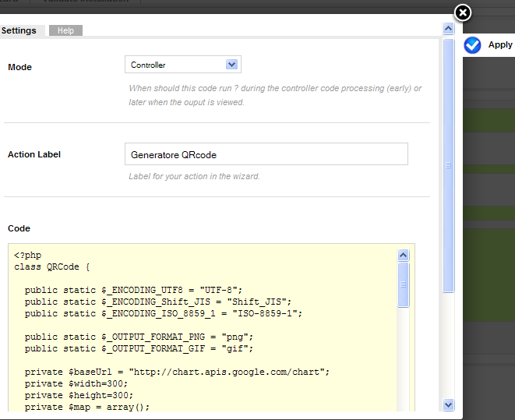Image resolution: width=515 pixels, height=420 pixels.
Task: Focus the Action Label text field
Action: (x=266, y=154)
